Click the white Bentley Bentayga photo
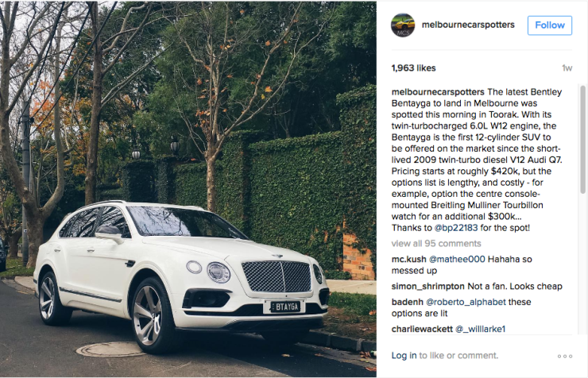This screenshot has width=588, height=378. pos(188,189)
